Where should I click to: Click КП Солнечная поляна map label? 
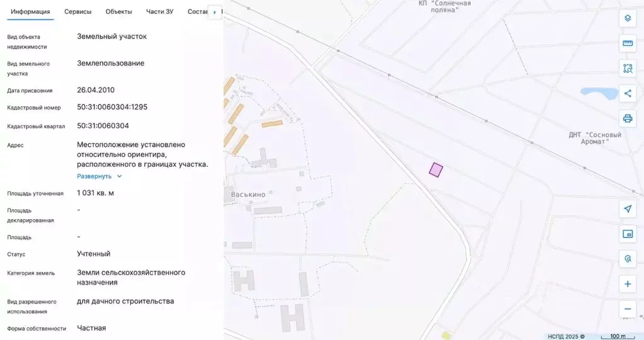click(445, 6)
